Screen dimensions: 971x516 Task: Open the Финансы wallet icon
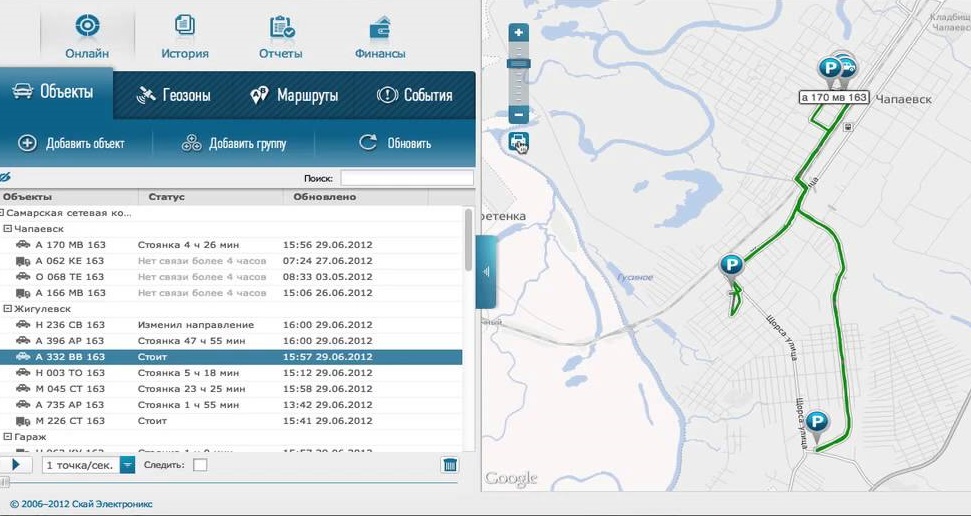[379, 28]
